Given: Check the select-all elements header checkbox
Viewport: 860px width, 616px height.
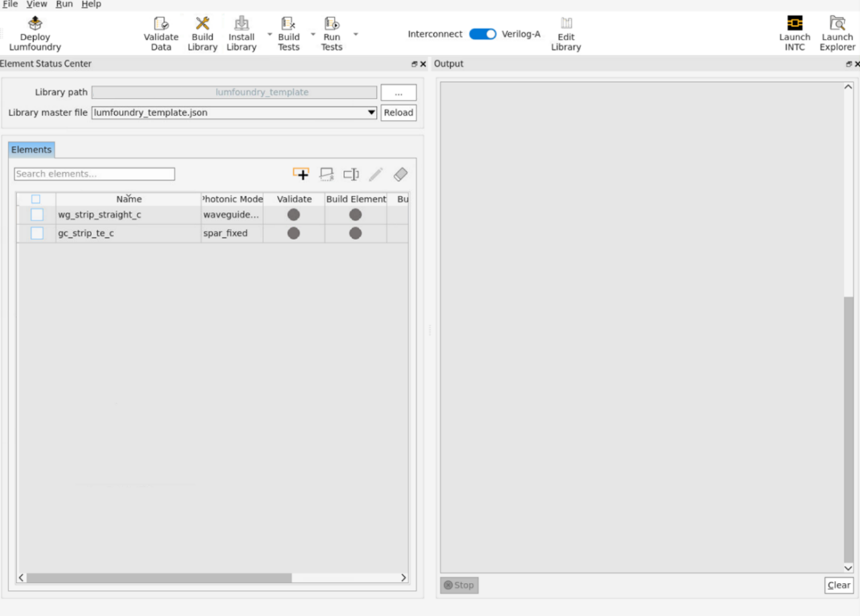Looking at the screenshot, I should click(x=36, y=199).
